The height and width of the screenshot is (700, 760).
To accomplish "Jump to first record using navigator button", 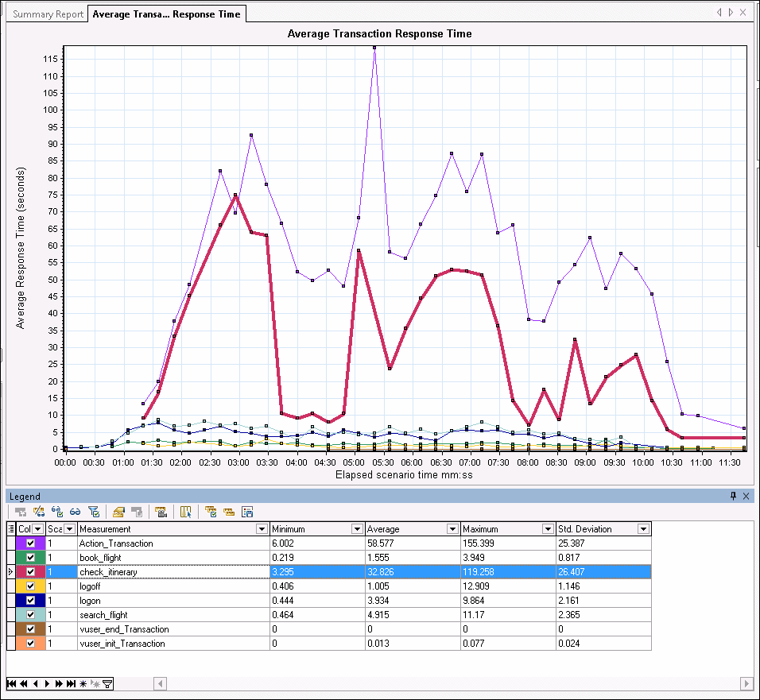I will pos(12,683).
